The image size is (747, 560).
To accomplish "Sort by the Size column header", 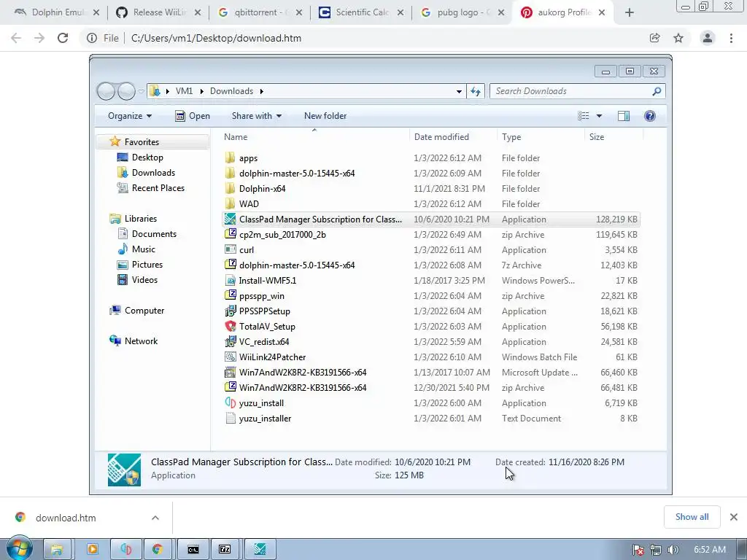I will pos(614,136).
